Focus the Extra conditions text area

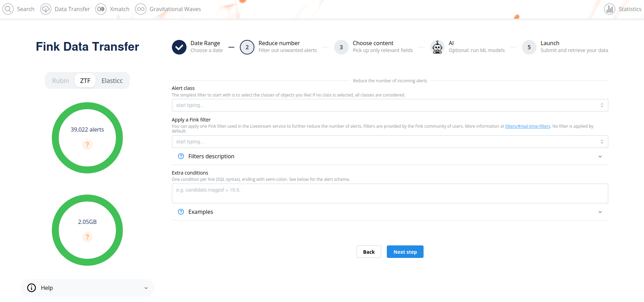390,193
